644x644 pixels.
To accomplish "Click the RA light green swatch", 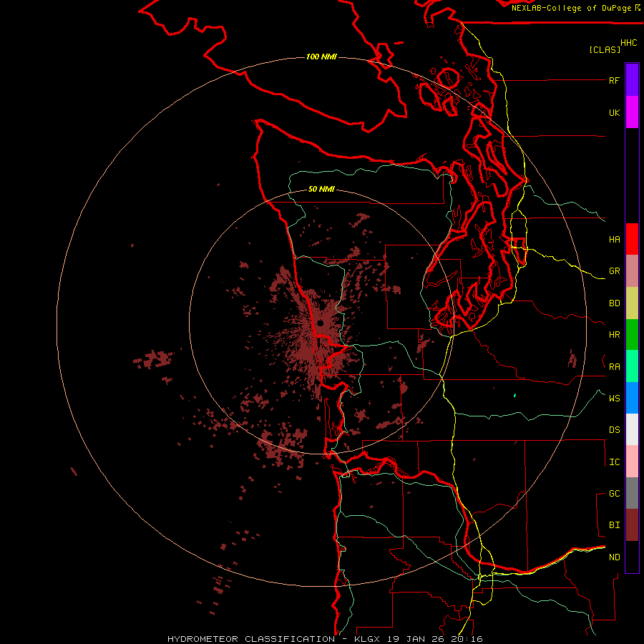I will [632, 366].
